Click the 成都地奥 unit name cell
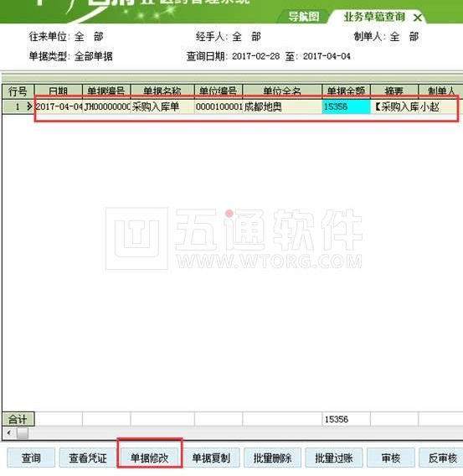This screenshot has width=463, height=476. tap(282, 106)
